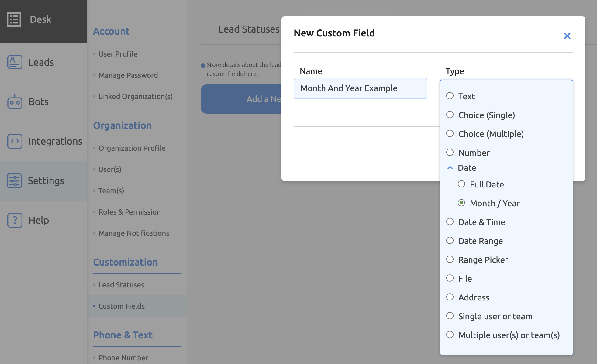Open the Phone Number settings
Viewport: 597px width, 364px height.
pyautogui.click(x=123, y=358)
